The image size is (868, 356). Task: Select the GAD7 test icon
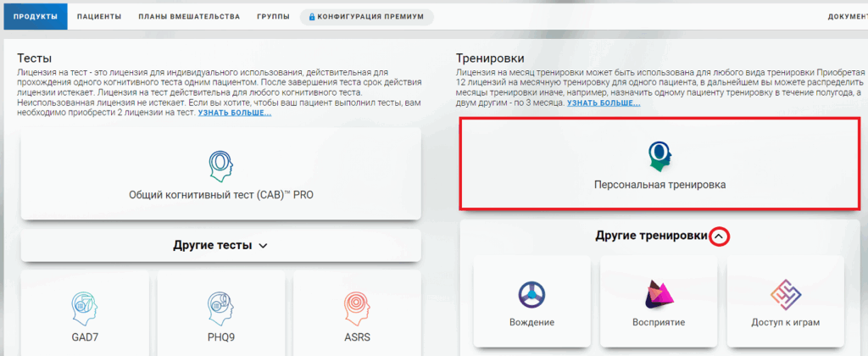click(x=84, y=305)
